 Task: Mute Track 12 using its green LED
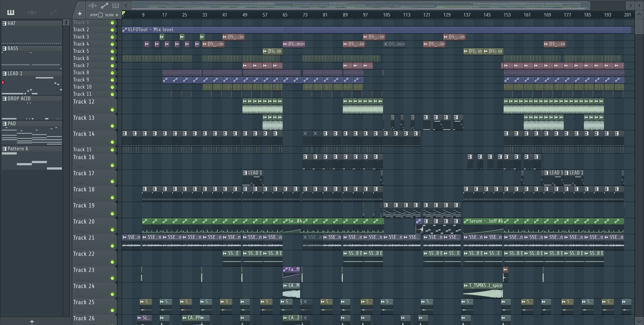[x=112, y=110]
